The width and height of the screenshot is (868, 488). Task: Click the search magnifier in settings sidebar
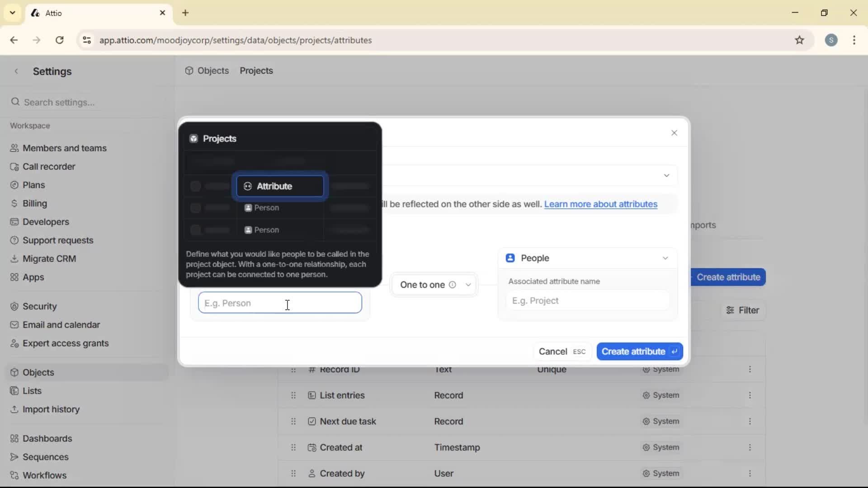click(15, 102)
